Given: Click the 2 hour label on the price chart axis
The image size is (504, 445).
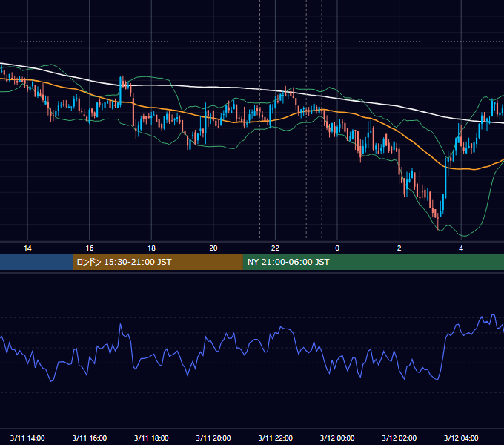Looking at the screenshot, I should tap(399, 248).
